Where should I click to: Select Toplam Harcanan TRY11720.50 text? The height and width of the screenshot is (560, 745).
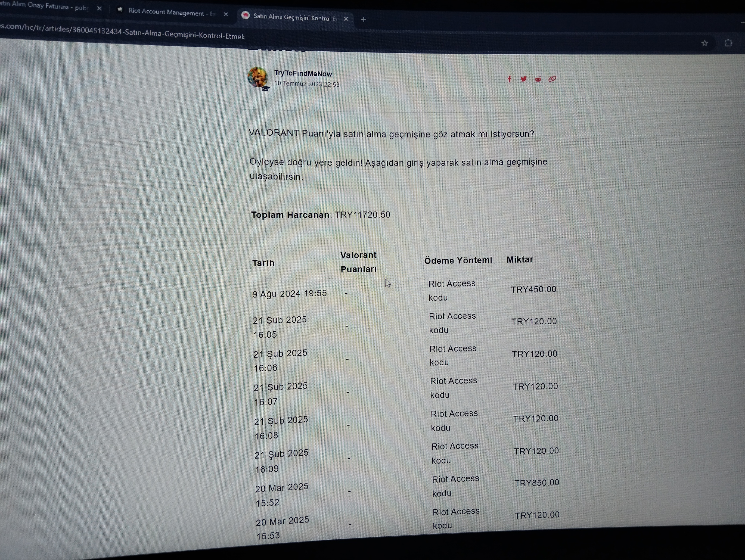click(321, 215)
